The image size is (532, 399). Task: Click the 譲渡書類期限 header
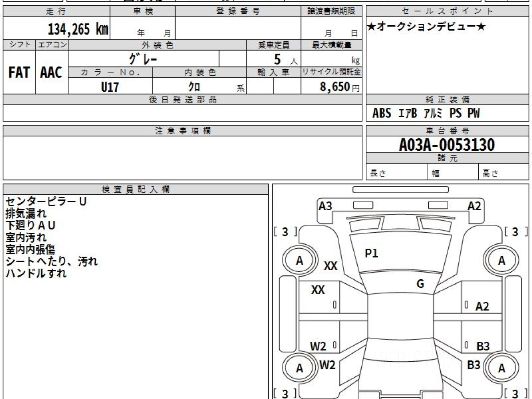pos(332,12)
